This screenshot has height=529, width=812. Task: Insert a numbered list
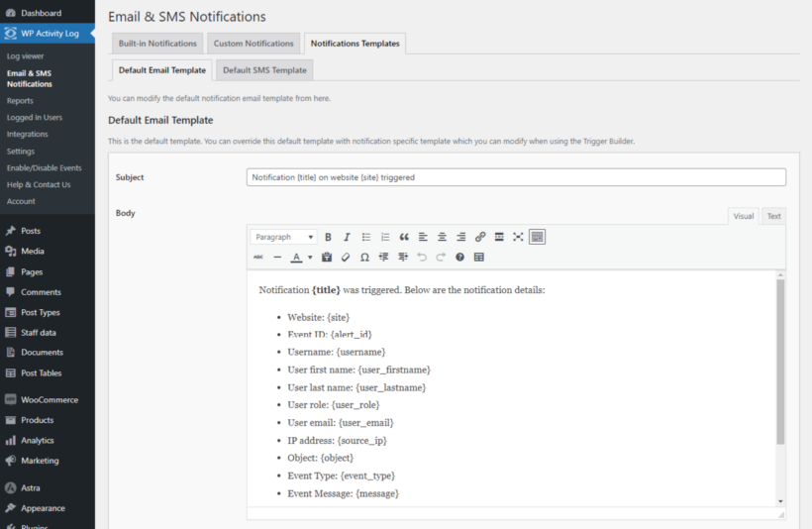385,237
